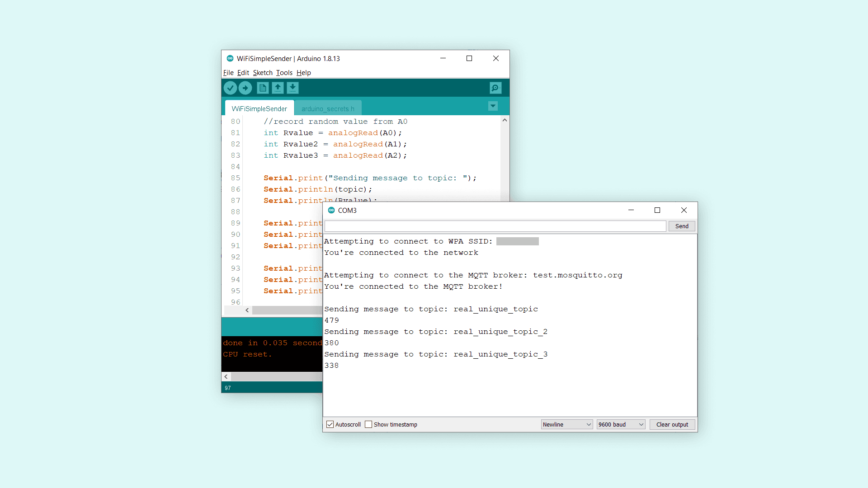
Task: Click the Save sketch icon
Action: pos(292,88)
